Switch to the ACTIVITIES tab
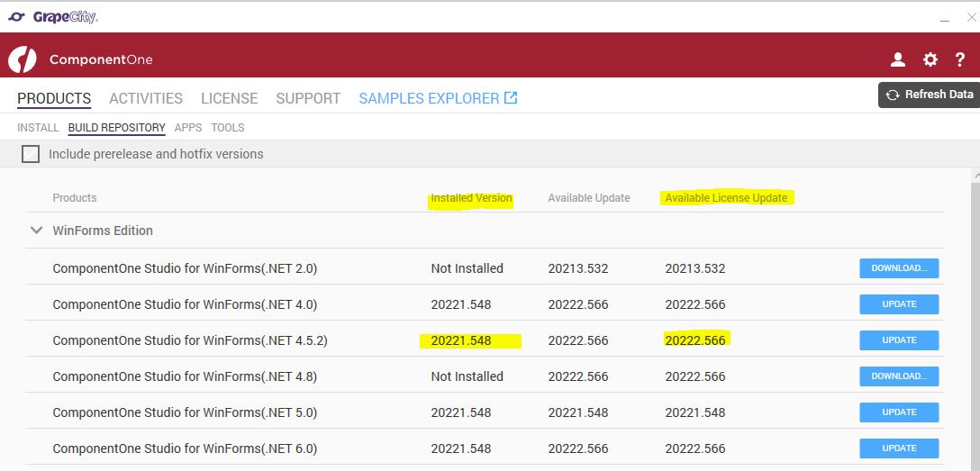980x471 pixels. (146, 99)
